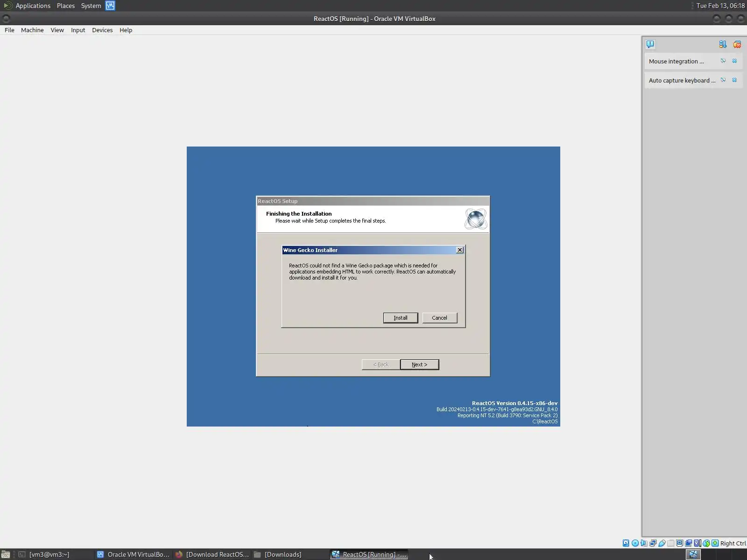Click the ReactOS logo in setup header
Viewport: 747px width, 560px height.
[x=476, y=219]
